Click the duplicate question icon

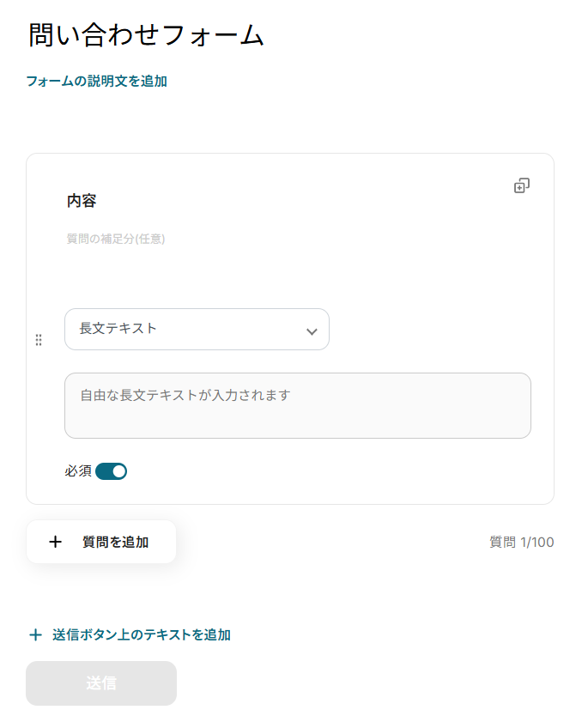[521, 185]
